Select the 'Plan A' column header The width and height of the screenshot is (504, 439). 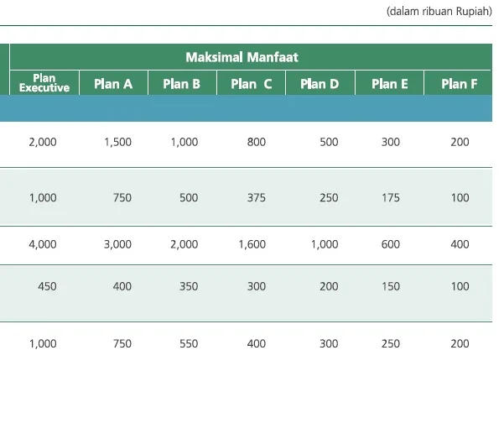click(113, 84)
